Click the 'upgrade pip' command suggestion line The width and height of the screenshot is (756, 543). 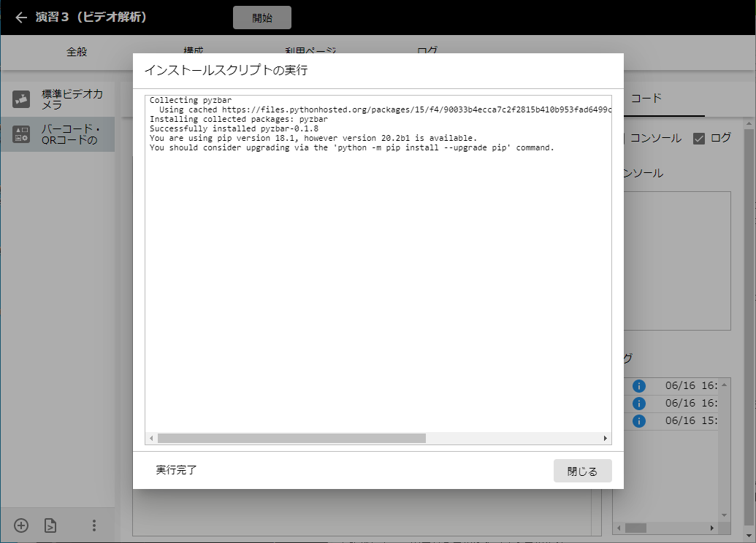tap(352, 148)
